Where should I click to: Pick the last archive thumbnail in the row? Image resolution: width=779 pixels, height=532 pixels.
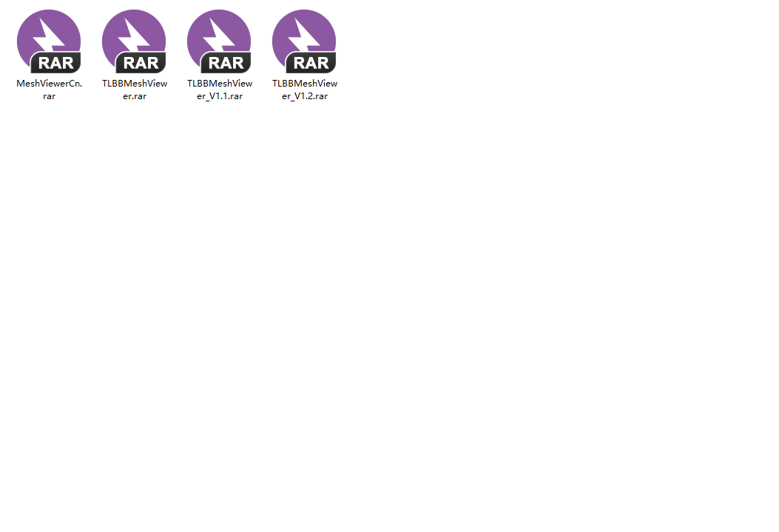304,41
